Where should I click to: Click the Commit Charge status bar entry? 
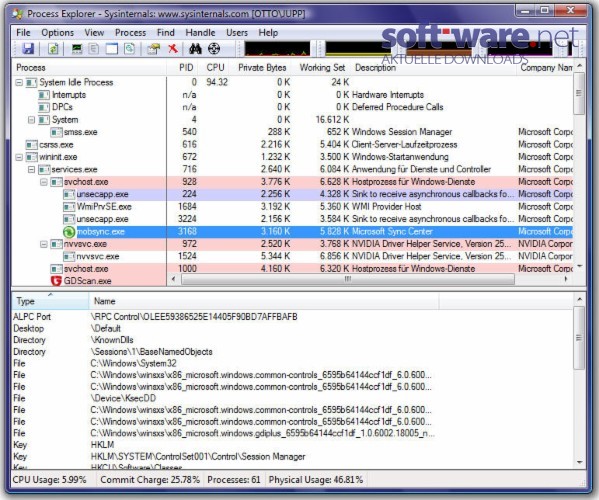(150, 480)
